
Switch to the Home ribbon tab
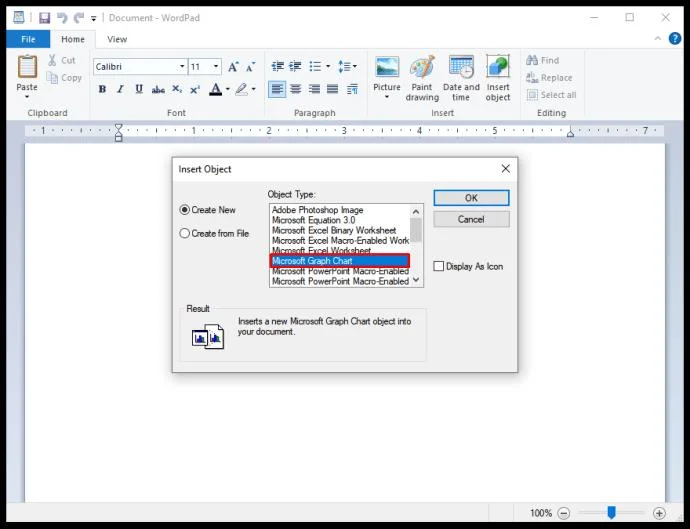point(73,39)
